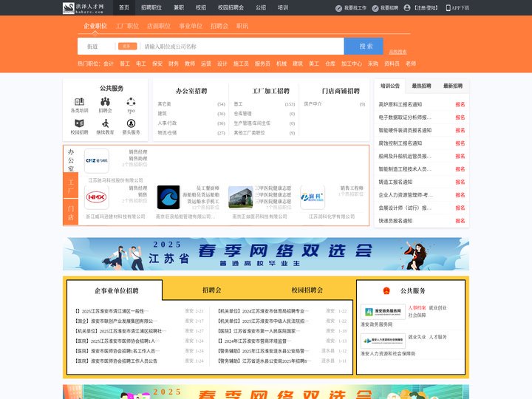Click the site logo in header
Image resolution: width=532 pixels, height=399 pixels.
click(83, 8)
